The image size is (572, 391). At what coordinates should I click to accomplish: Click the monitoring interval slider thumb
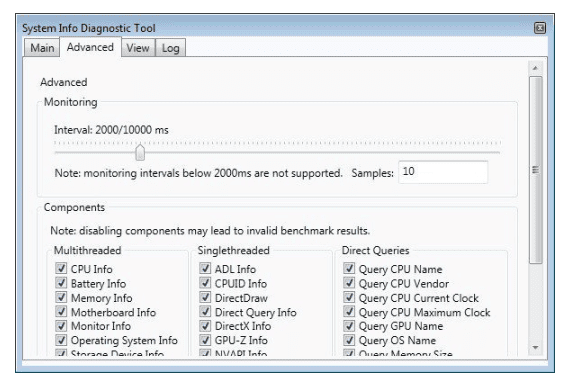click(x=140, y=152)
